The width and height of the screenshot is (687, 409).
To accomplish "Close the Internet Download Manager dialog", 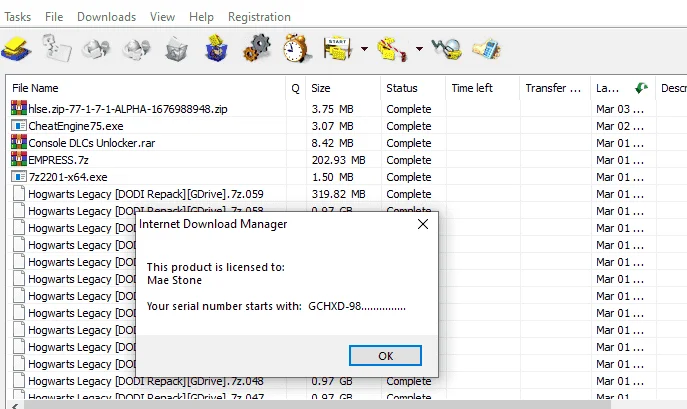I will pos(423,224).
